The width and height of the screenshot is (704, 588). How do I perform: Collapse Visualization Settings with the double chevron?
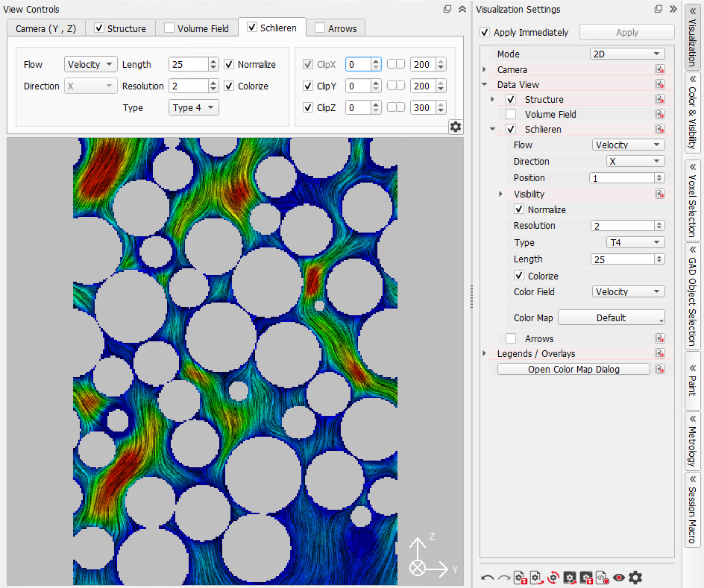pos(673,9)
